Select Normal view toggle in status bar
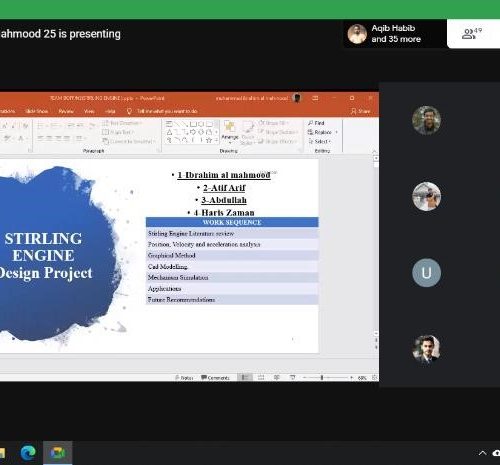500x465 pixels. 245,377
